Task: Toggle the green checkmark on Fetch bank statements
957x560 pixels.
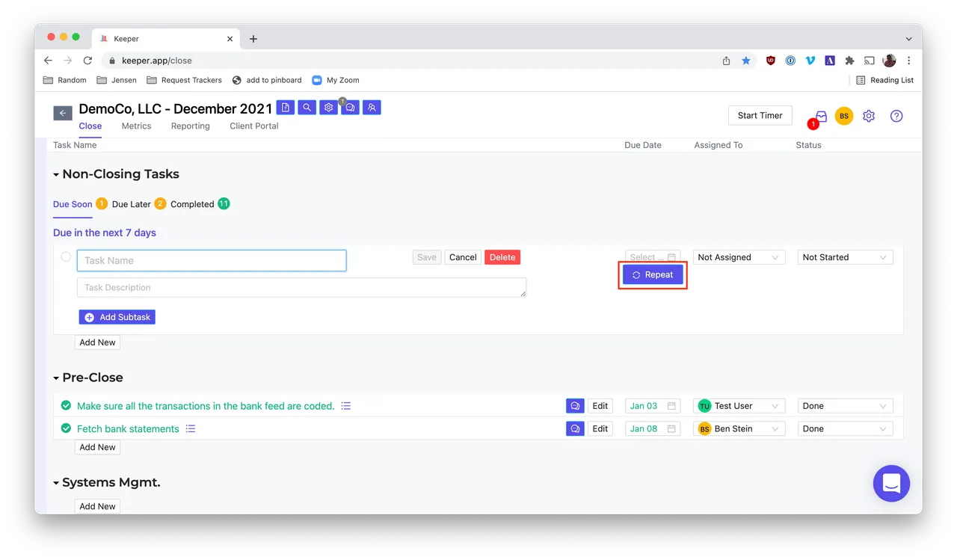Action: [x=66, y=428]
